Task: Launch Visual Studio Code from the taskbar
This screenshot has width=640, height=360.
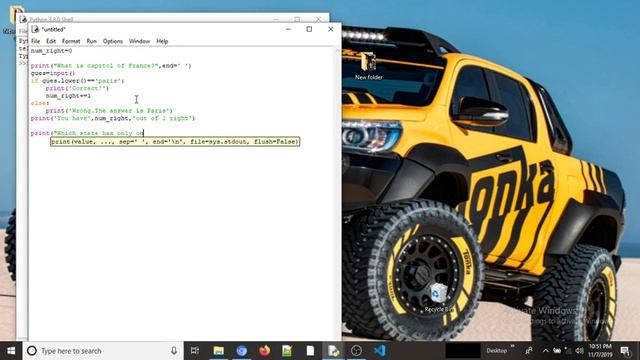Action: click(379, 351)
